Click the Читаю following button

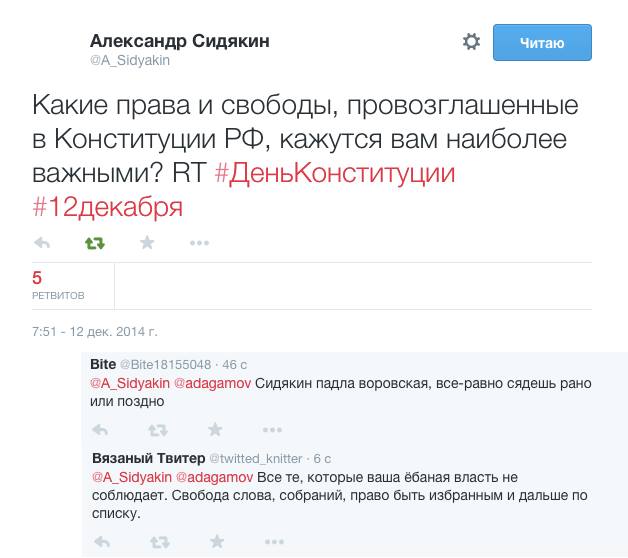(x=542, y=42)
